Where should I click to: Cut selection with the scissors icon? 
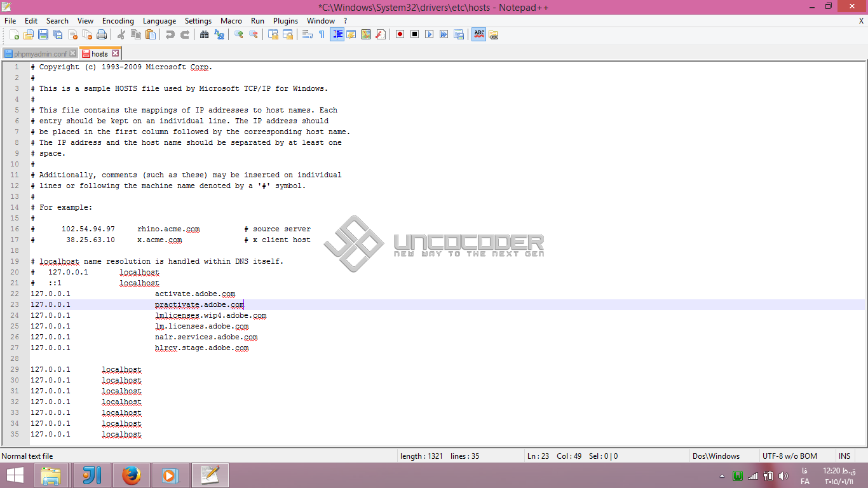pyautogui.click(x=121, y=34)
